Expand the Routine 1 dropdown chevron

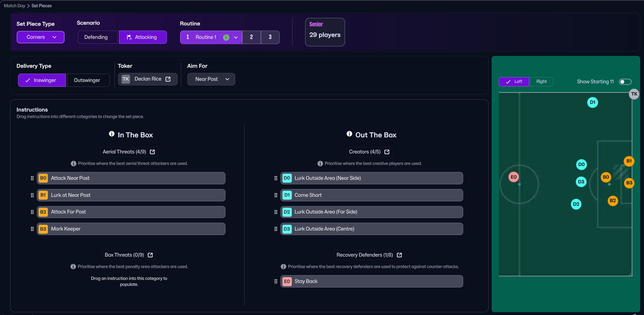(x=236, y=37)
